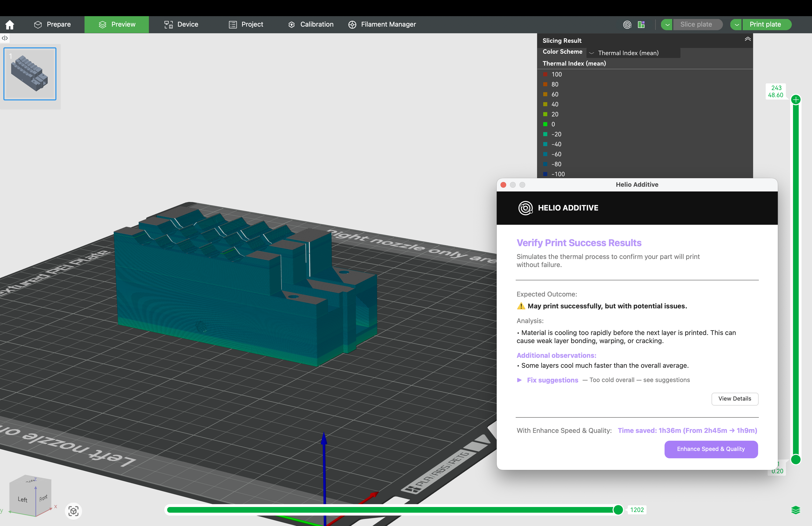This screenshot has width=812, height=526.
Task: Click the 'Time saved: 1h36m' text
Action: click(688, 430)
